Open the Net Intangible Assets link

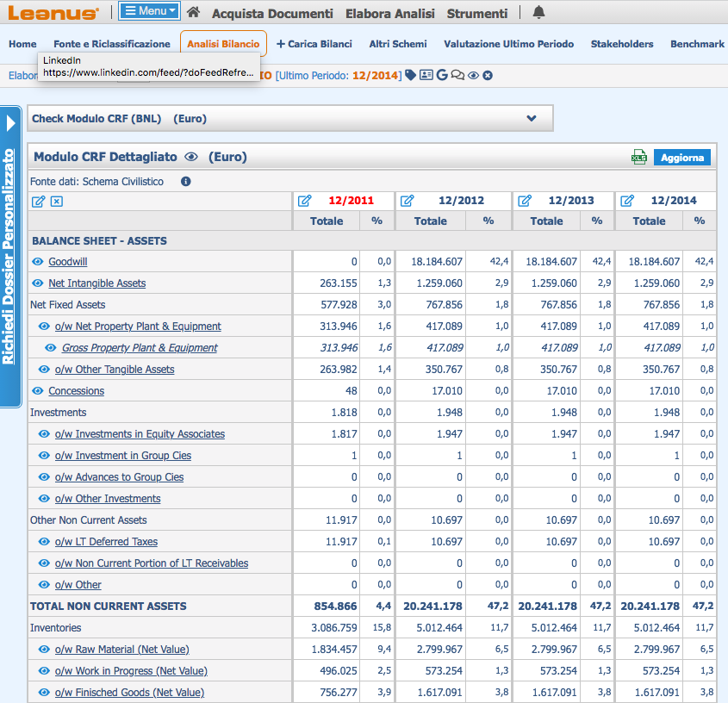click(96, 283)
